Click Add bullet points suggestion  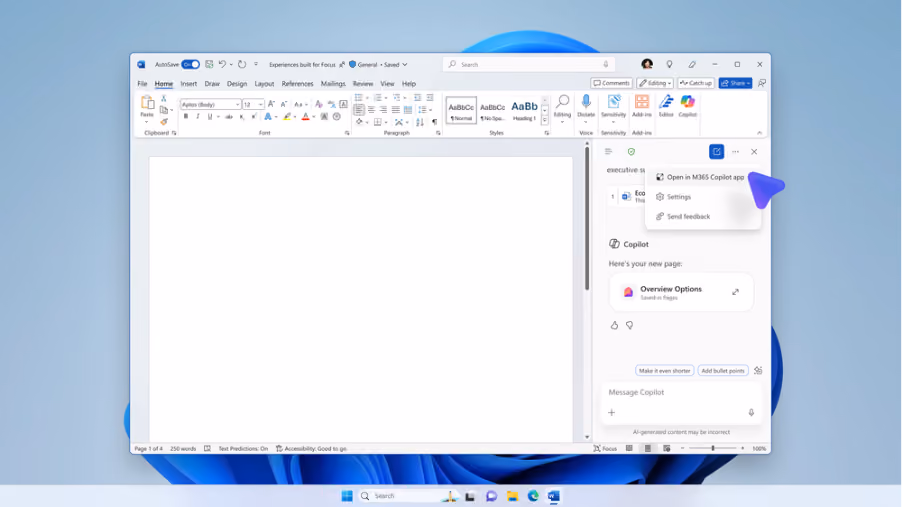(x=723, y=370)
